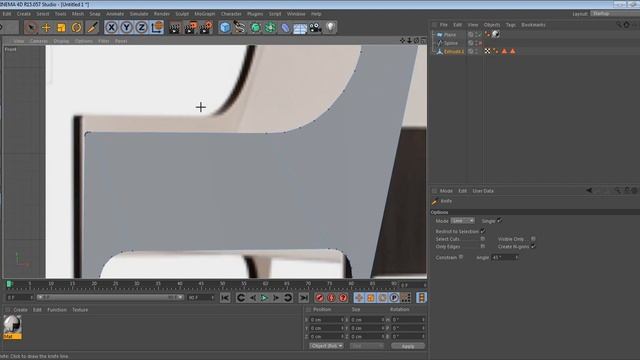The height and width of the screenshot is (360, 640).
Task: Toggle Y axis lock
Action: pyautogui.click(x=126, y=27)
